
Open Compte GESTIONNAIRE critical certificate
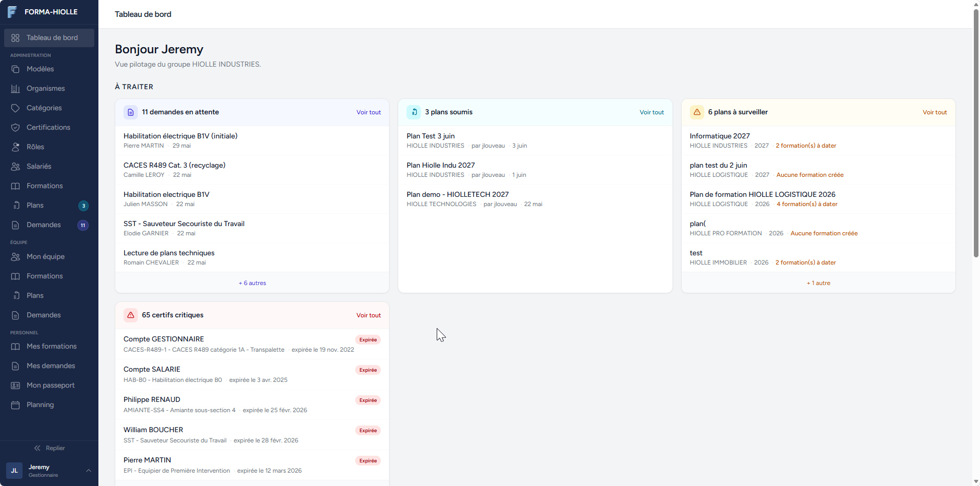pos(252,344)
